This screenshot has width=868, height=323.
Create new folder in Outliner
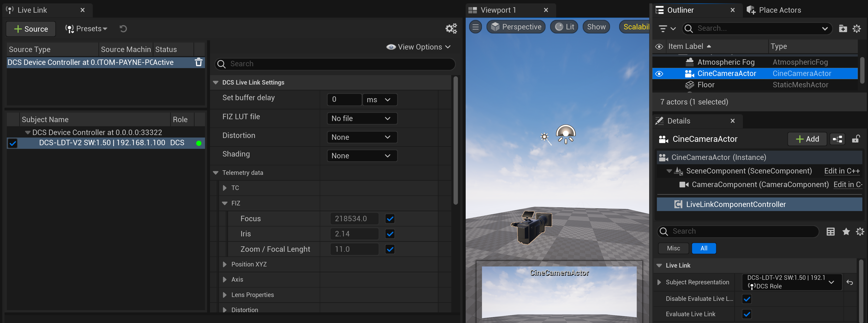tap(843, 29)
